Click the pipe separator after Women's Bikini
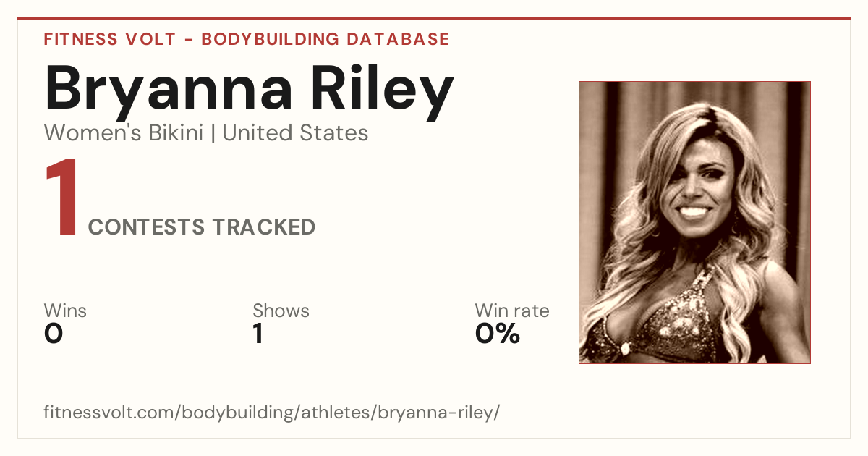This screenshot has width=868, height=456. pyautogui.click(x=213, y=133)
